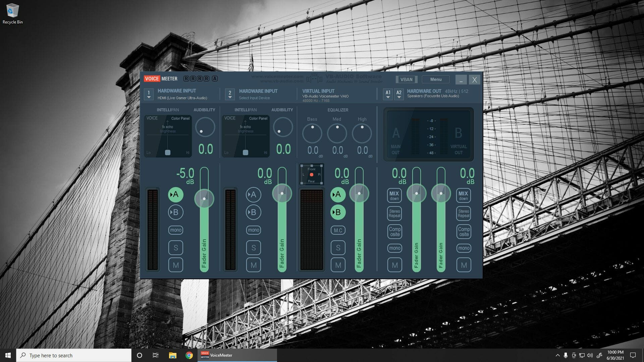Open Hardware Input 1 device dropdown
Viewport: 644px width, 362px height.
tap(149, 94)
